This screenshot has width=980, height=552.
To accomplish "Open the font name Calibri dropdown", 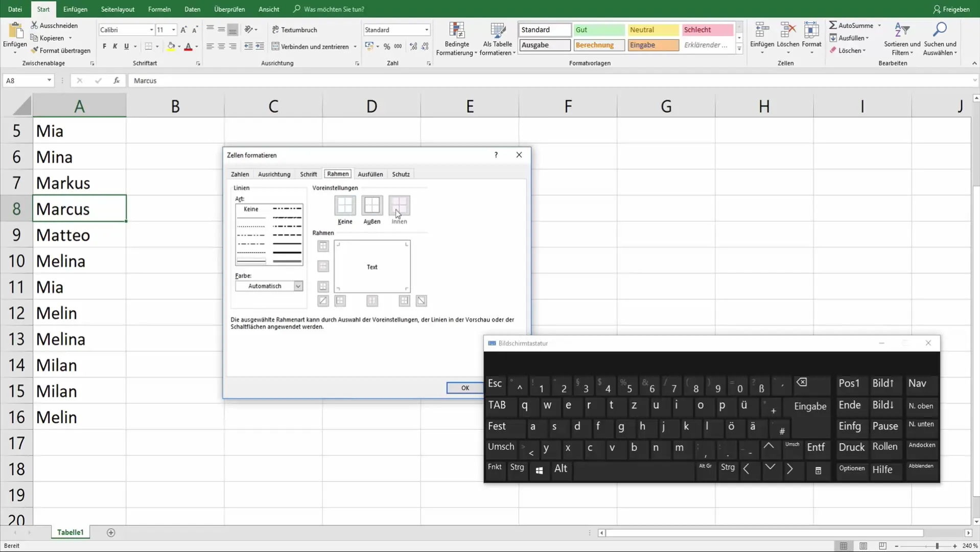I will point(151,30).
